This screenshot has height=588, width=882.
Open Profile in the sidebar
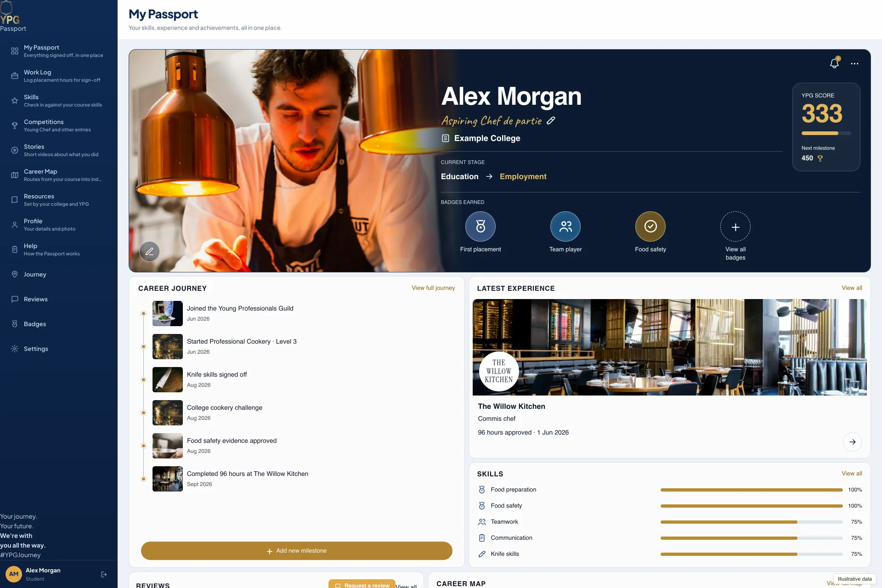click(59, 225)
